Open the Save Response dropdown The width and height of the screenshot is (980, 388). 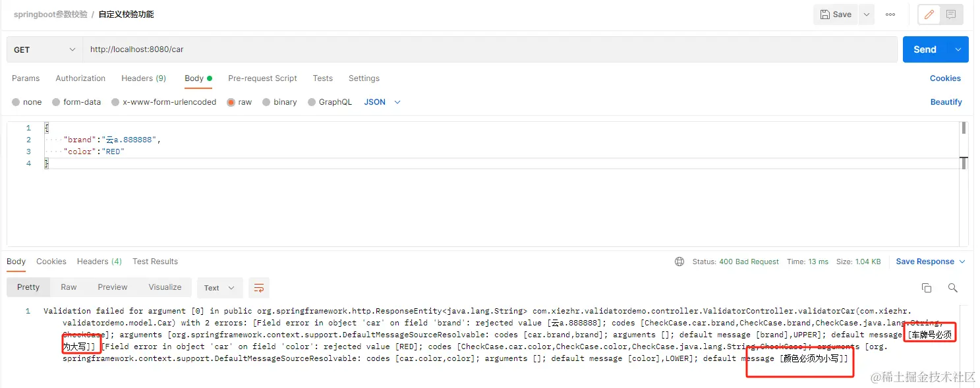(931, 262)
